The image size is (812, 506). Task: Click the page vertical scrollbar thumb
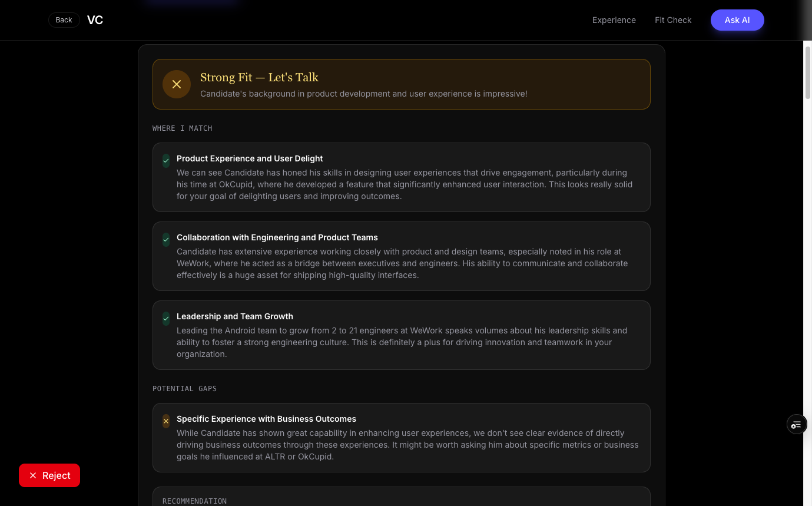pos(808,72)
